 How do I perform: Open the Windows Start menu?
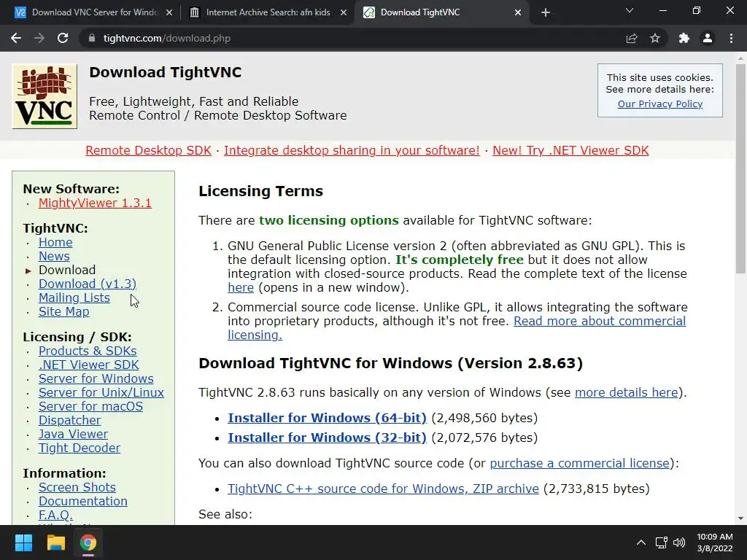[x=23, y=542]
